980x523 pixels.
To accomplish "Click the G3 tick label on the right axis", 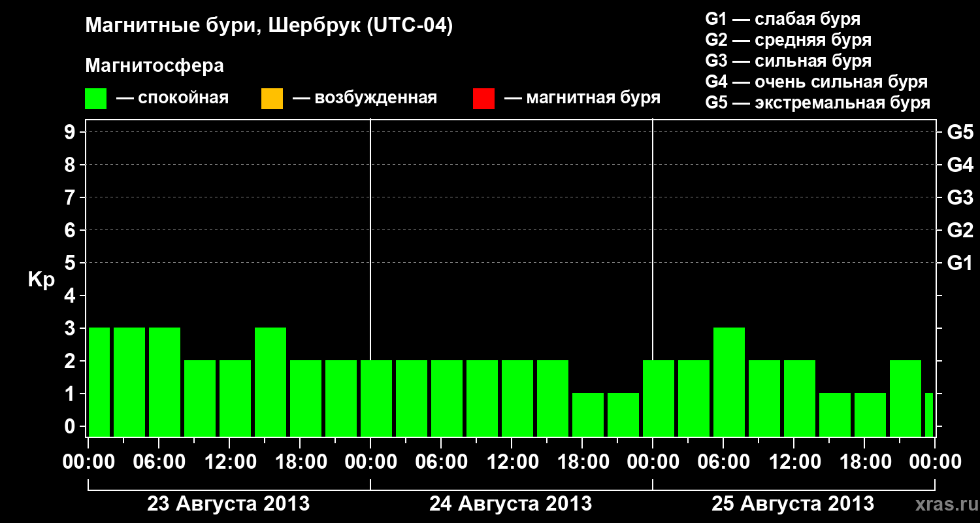I will (960, 197).
